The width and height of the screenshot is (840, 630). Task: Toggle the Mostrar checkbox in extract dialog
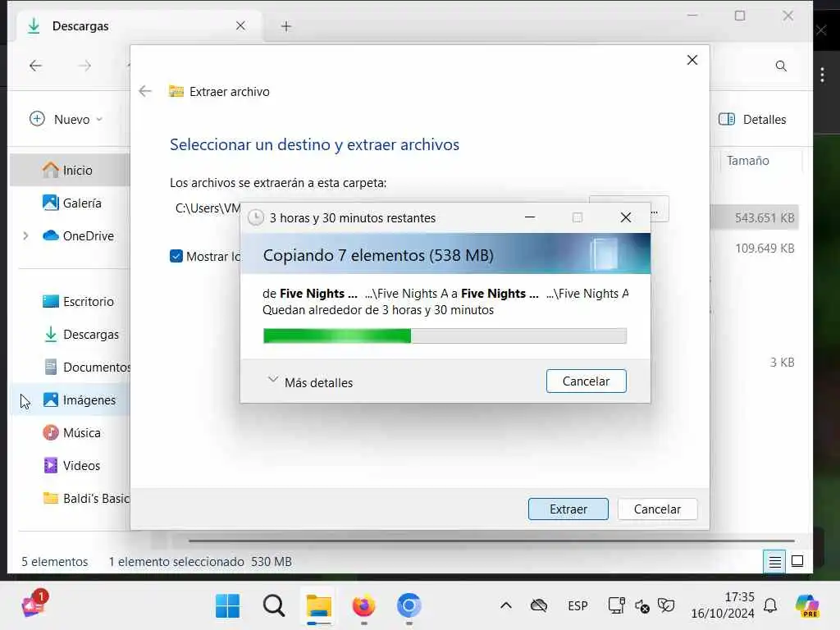[176, 256]
